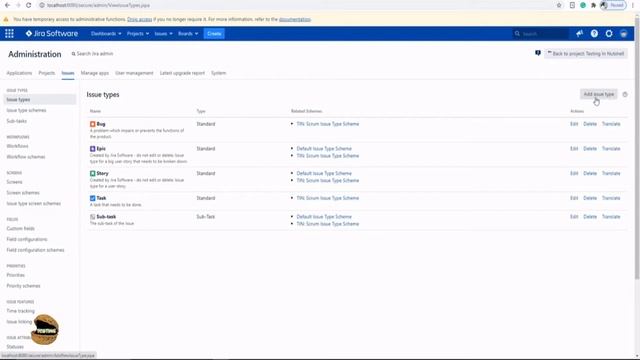This screenshot has width=640, height=360.
Task: Open the browser extensions puzzle icon
Action: 593,5
